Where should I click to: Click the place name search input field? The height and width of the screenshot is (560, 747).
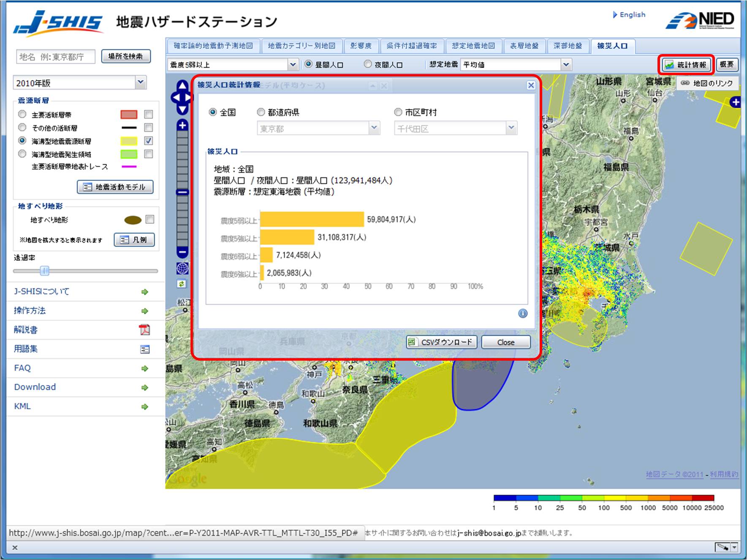coord(55,56)
